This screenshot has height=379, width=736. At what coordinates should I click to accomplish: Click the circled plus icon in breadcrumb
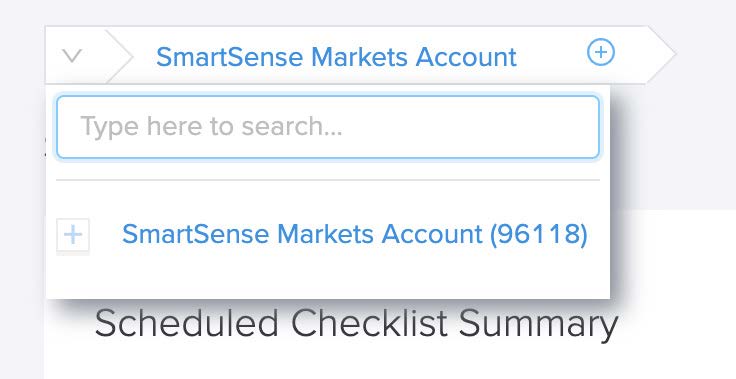tap(601, 52)
